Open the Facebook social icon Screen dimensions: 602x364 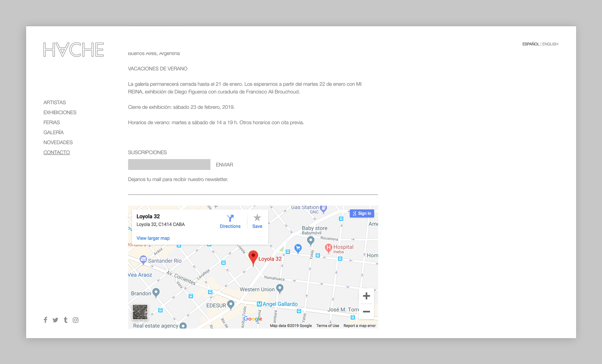pyautogui.click(x=45, y=320)
